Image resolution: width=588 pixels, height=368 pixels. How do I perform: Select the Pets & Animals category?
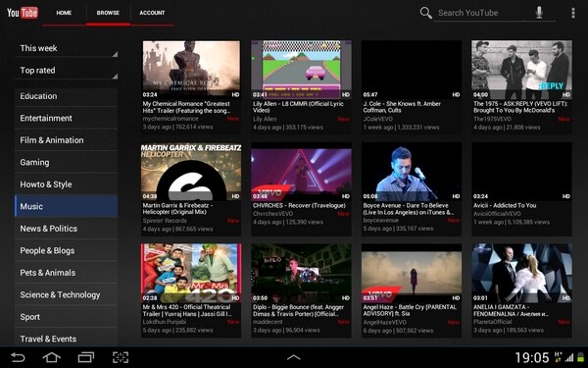(66, 273)
